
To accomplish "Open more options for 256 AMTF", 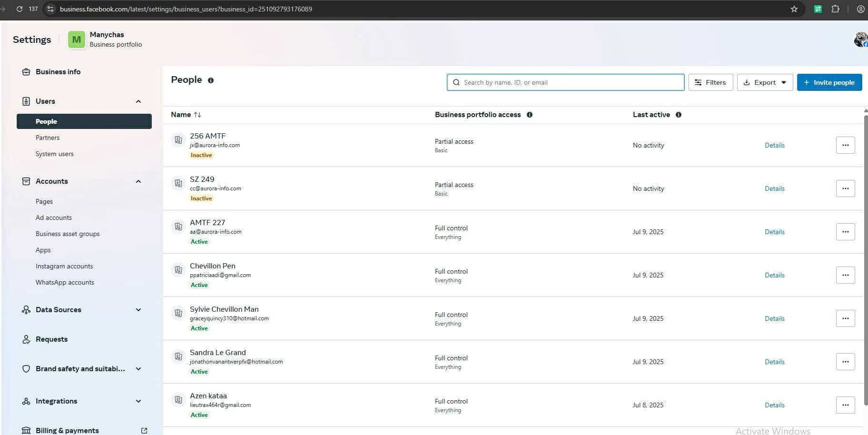I will [x=845, y=145].
